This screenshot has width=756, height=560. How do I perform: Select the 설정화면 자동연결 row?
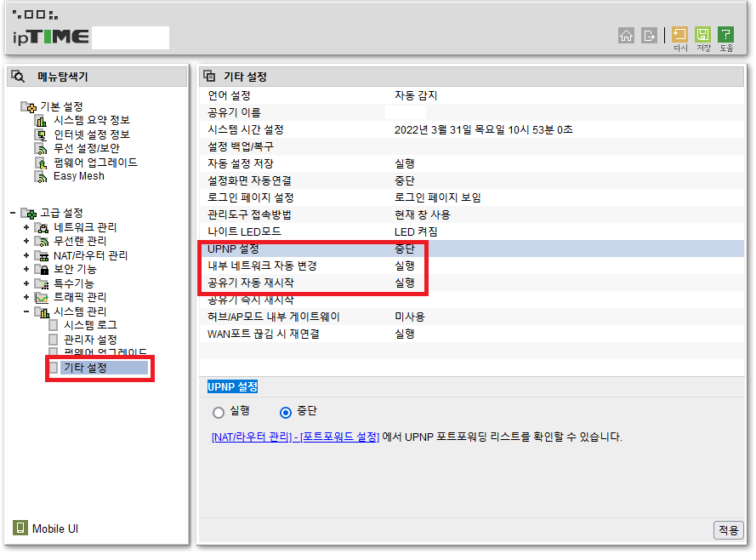[471, 181]
